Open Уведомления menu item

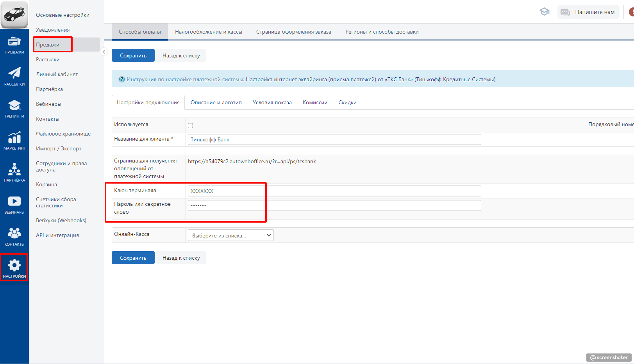click(x=53, y=30)
